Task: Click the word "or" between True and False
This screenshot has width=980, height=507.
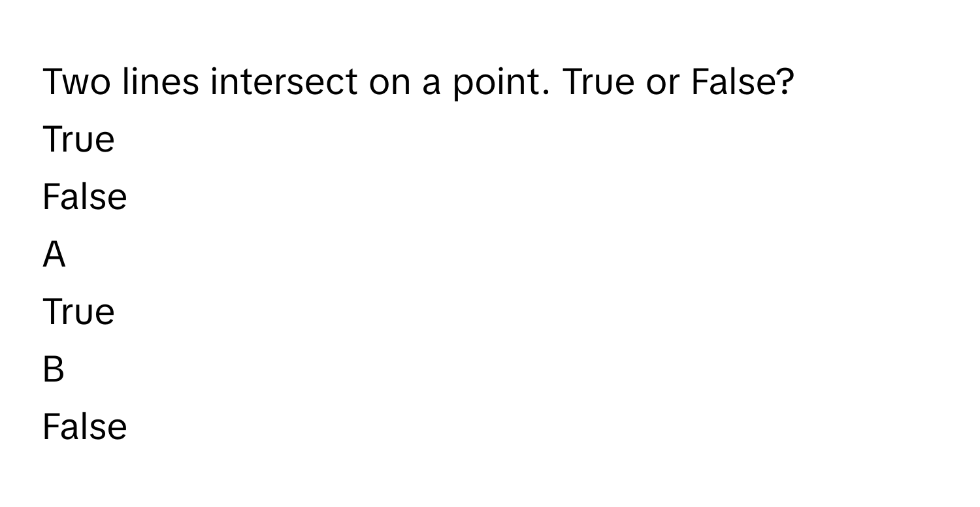Action: point(661,84)
